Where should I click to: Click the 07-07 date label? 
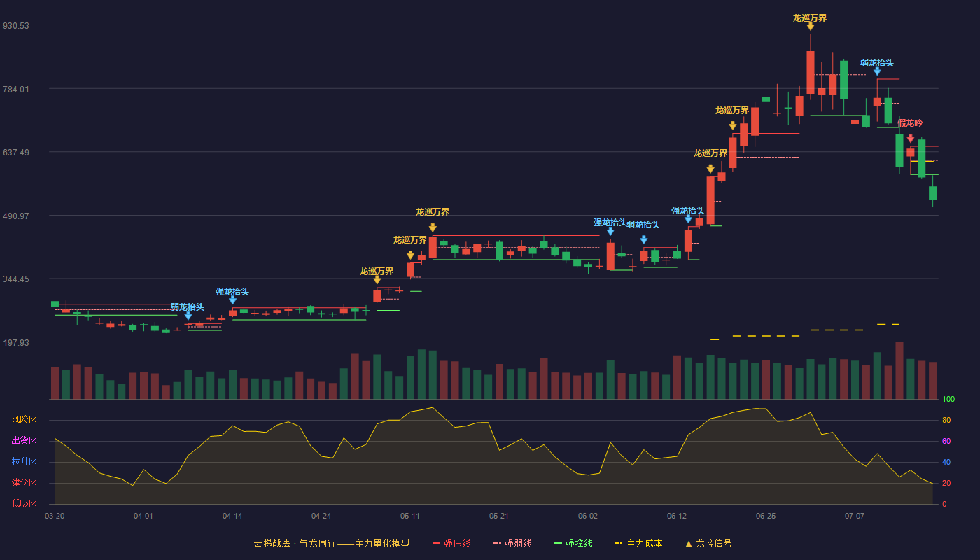click(x=855, y=516)
